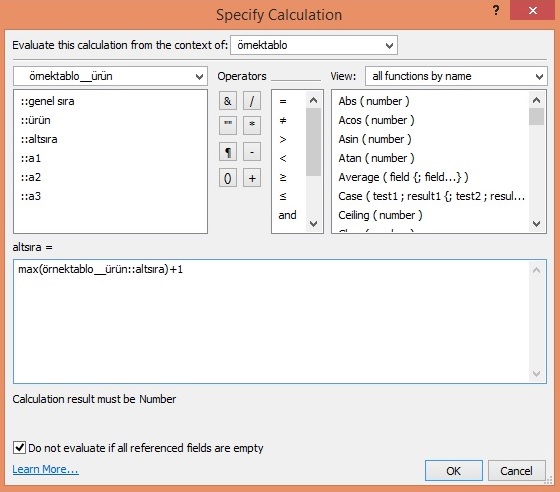
Task: Open the örnektablo__ürün table dropdown
Action: [x=110, y=76]
